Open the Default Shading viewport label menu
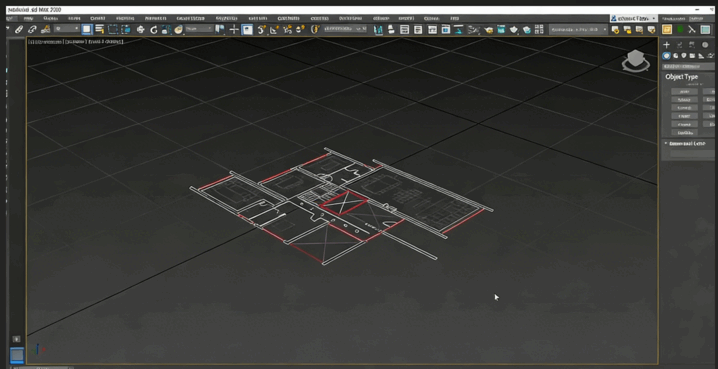718x369 pixels. pos(106,42)
